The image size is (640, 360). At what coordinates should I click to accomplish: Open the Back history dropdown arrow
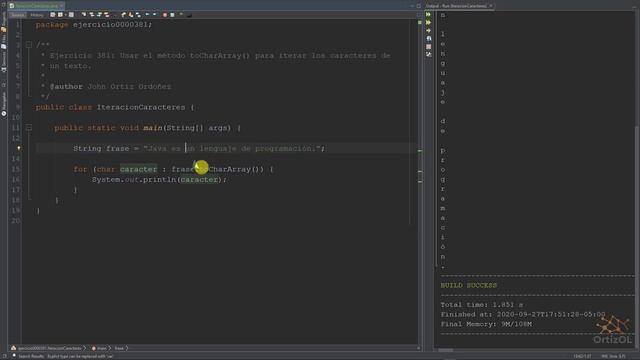pos(66,15)
